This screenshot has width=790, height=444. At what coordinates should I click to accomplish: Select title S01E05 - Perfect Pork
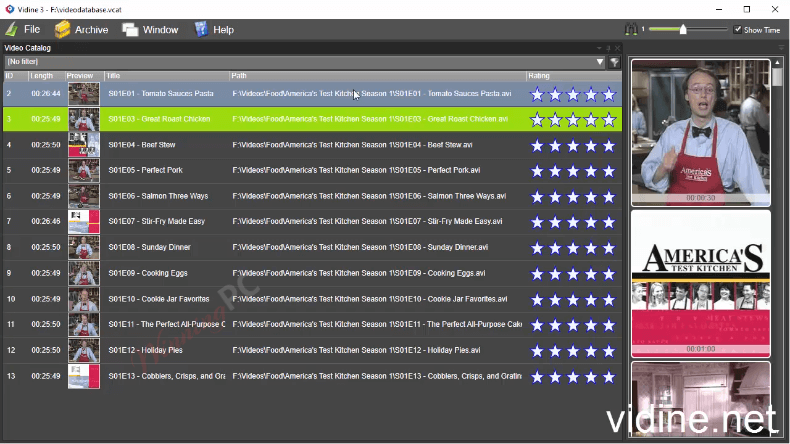point(146,170)
